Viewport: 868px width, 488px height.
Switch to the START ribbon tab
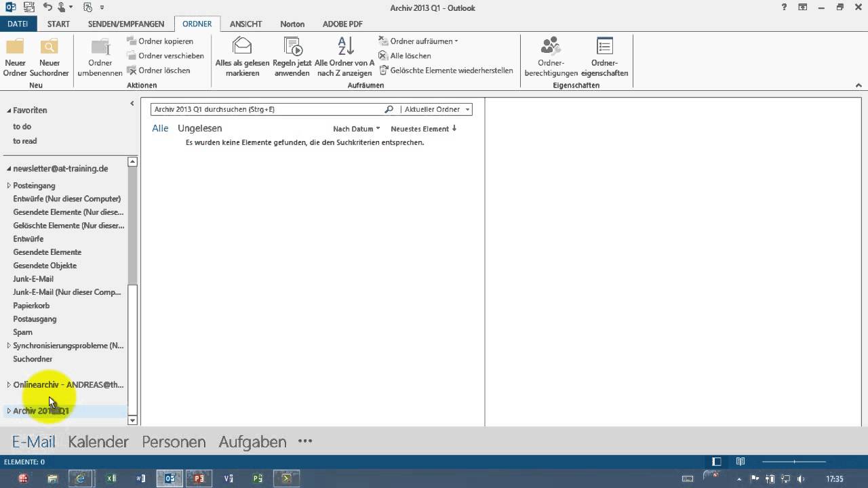(58, 24)
